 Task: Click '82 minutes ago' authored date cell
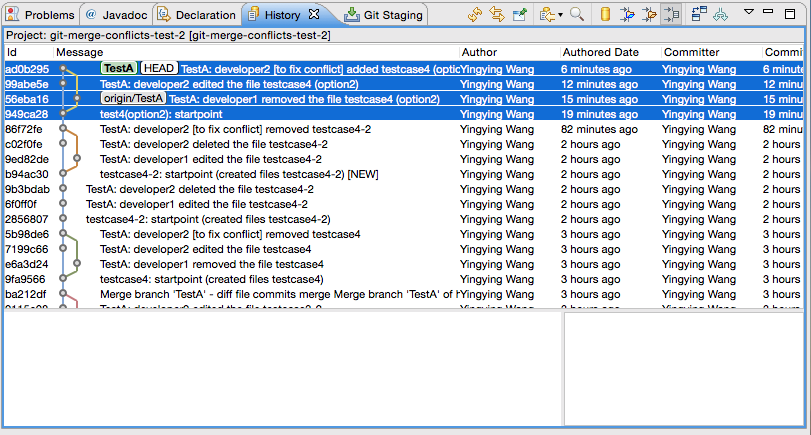[x=599, y=129]
